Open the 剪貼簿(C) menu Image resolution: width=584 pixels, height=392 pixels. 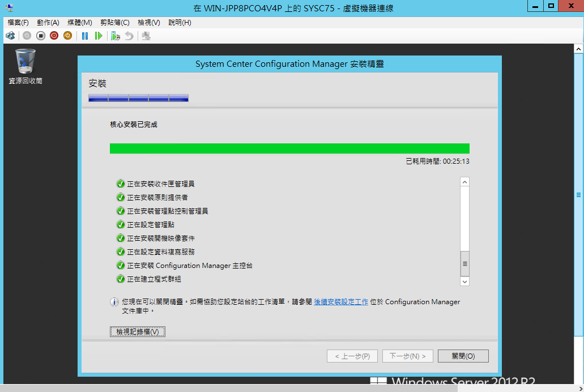(x=115, y=23)
